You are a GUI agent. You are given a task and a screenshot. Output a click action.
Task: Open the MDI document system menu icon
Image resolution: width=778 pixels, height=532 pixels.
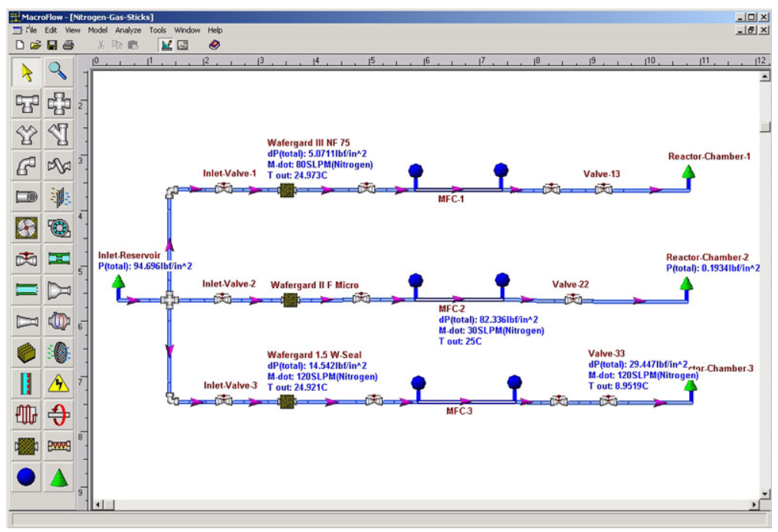[x=18, y=30]
